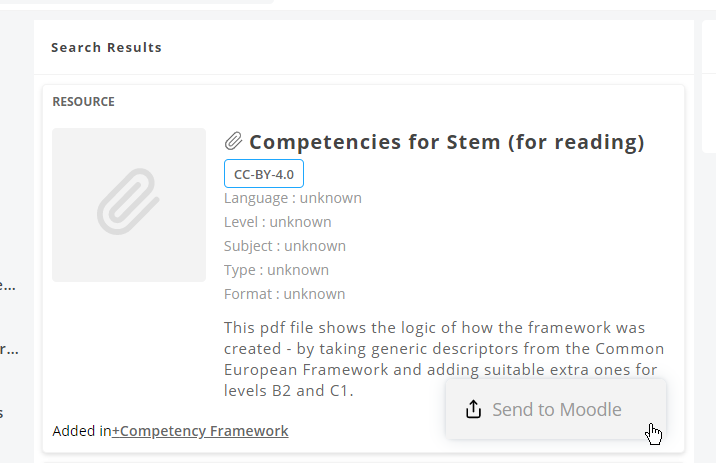Select the Subject : unknown metadata line
The height and width of the screenshot is (463, 716).
pos(285,246)
